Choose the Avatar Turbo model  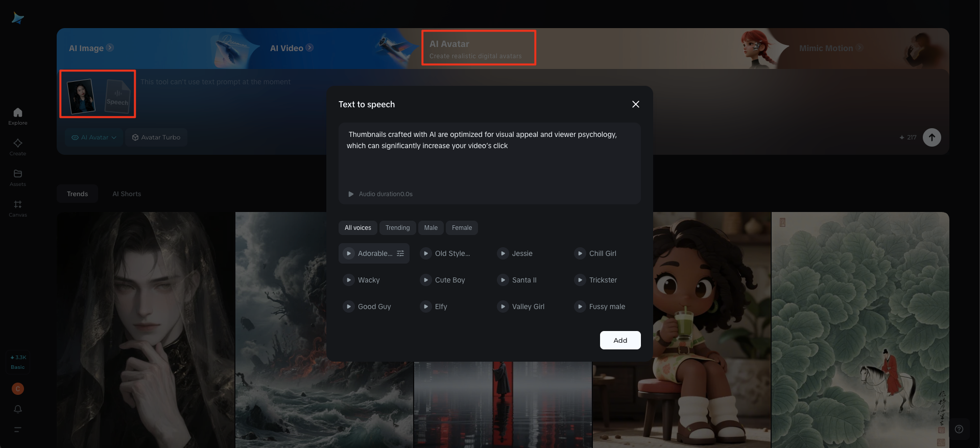click(156, 137)
